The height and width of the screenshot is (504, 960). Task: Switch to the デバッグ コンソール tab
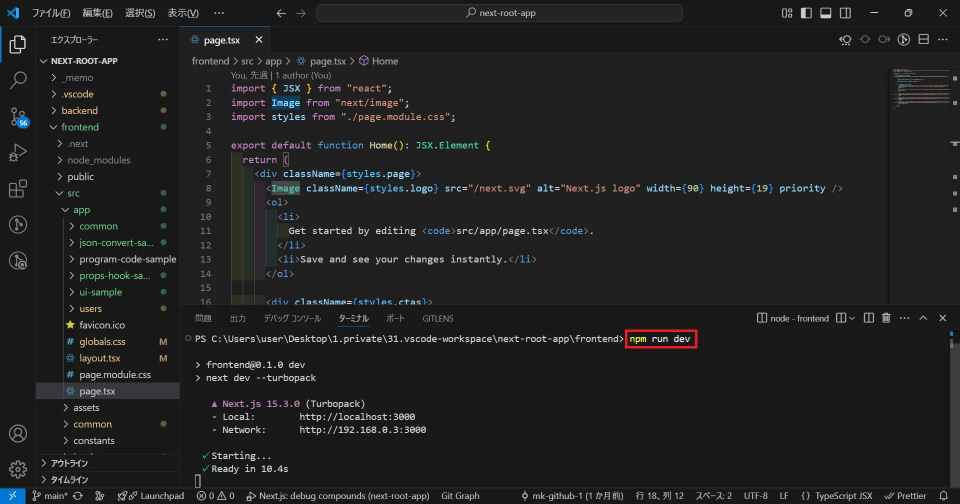tap(292, 318)
